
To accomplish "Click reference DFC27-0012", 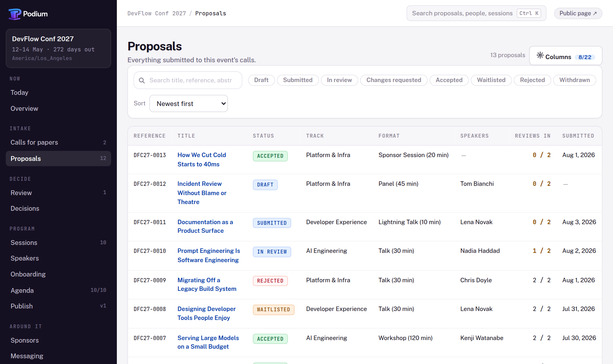I will point(150,184).
